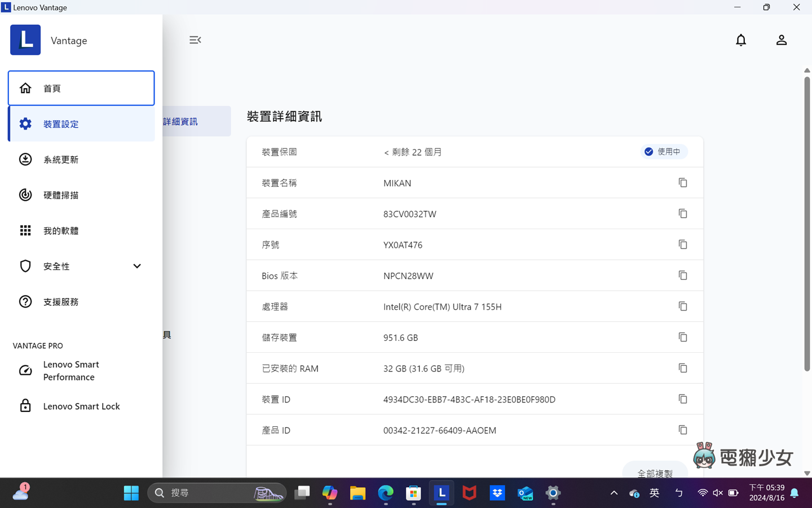Click the muted volume tray icon
Screen dimensions: 812x508
(x=718, y=493)
